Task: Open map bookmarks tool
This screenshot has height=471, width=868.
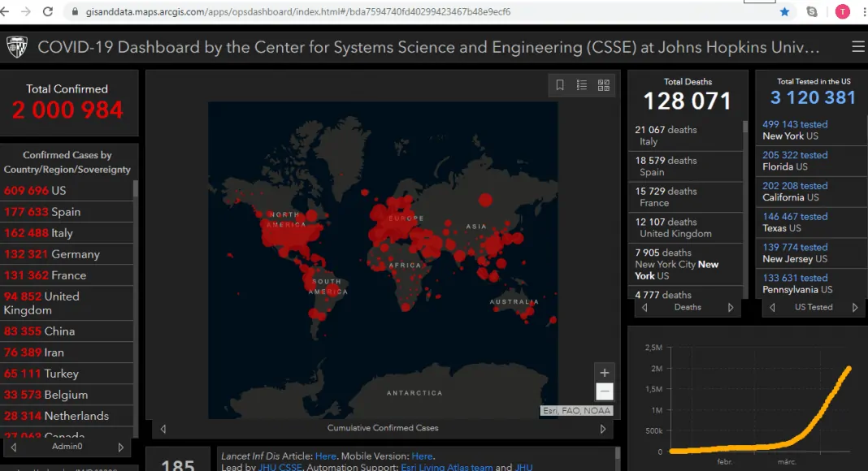Action: point(560,85)
